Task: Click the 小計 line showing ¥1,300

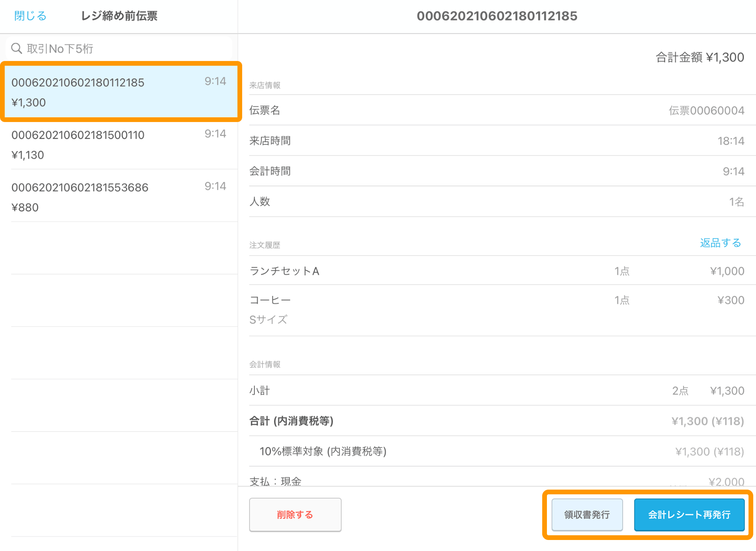Action: pyautogui.click(x=496, y=390)
